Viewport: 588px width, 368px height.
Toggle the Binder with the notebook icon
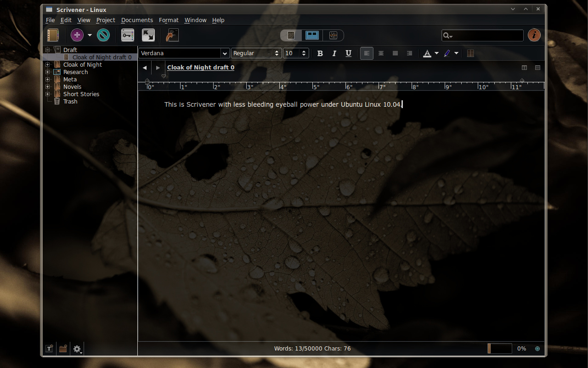click(53, 35)
